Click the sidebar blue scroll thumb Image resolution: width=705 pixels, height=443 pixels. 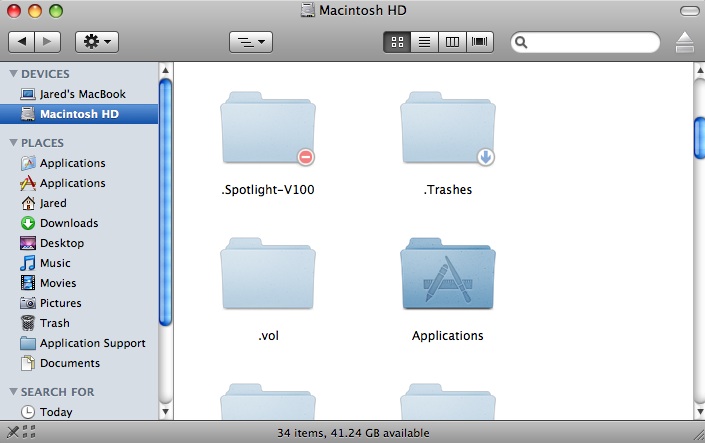point(165,202)
